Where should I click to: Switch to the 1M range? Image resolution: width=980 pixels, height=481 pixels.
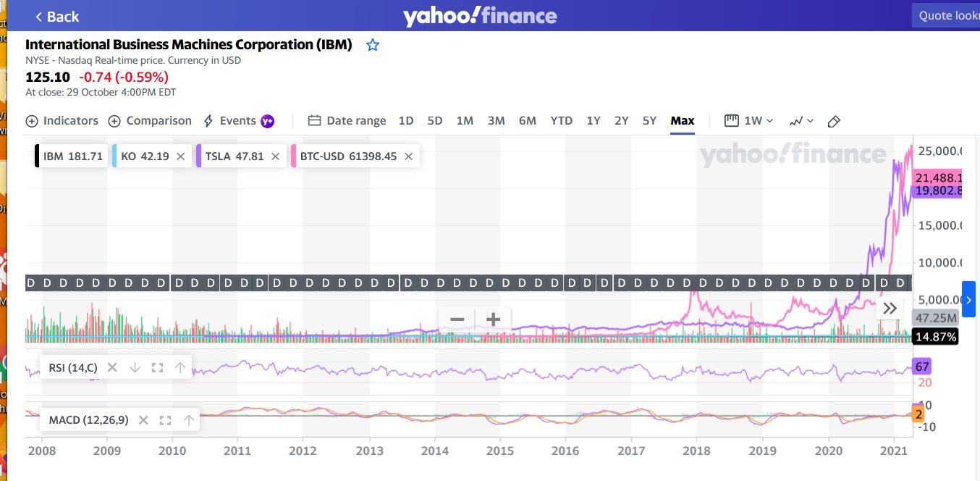(x=465, y=121)
